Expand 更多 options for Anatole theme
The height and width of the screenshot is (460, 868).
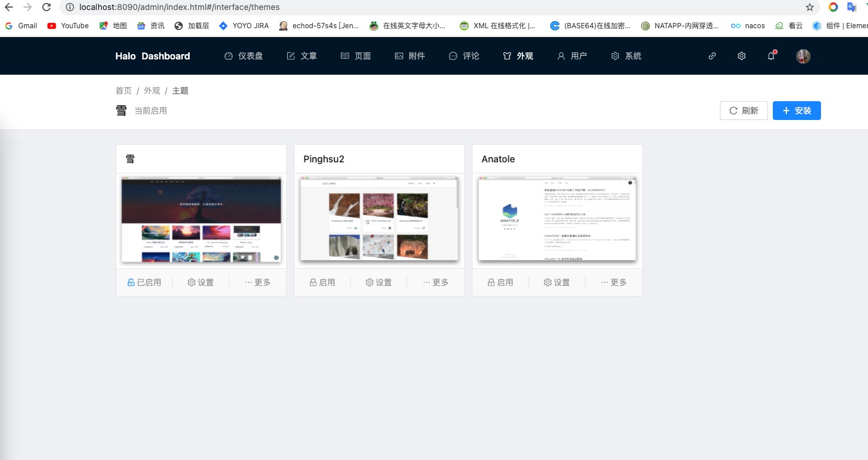coord(614,282)
